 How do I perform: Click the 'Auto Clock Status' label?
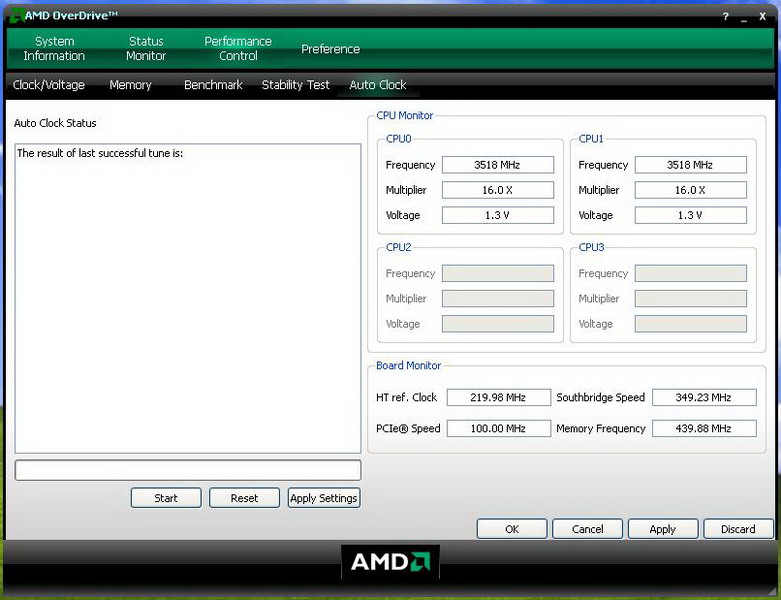pos(55,123)
